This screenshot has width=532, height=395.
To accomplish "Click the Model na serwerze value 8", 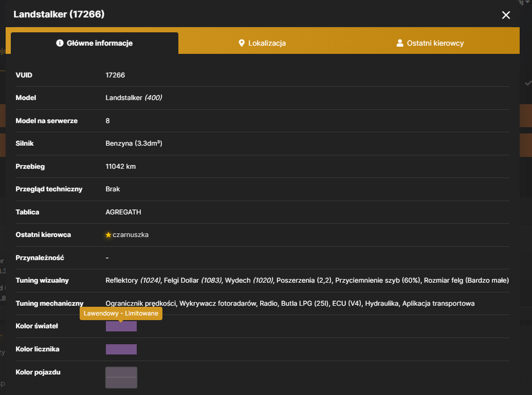I will (x=107, y=121).
